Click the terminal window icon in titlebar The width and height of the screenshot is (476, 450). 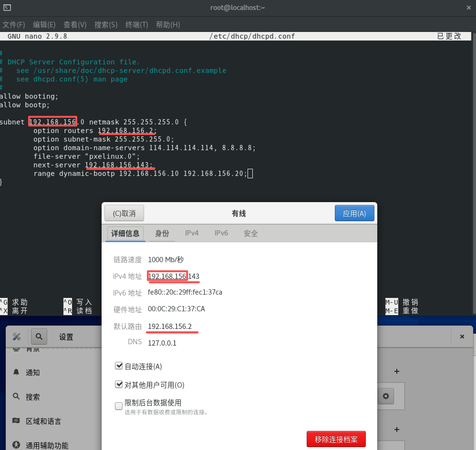pyautogui.click(x=7, y=8)
